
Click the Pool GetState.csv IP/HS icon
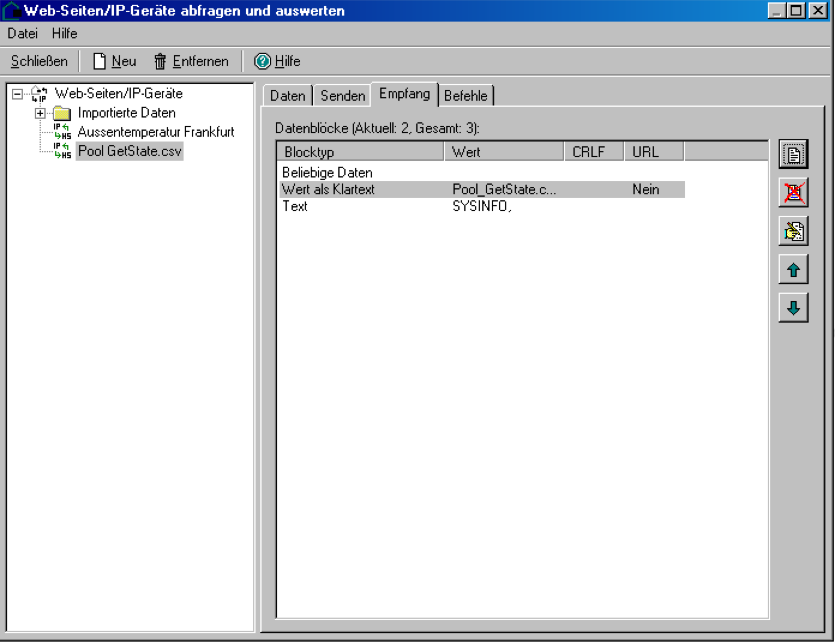pos(62,151)
